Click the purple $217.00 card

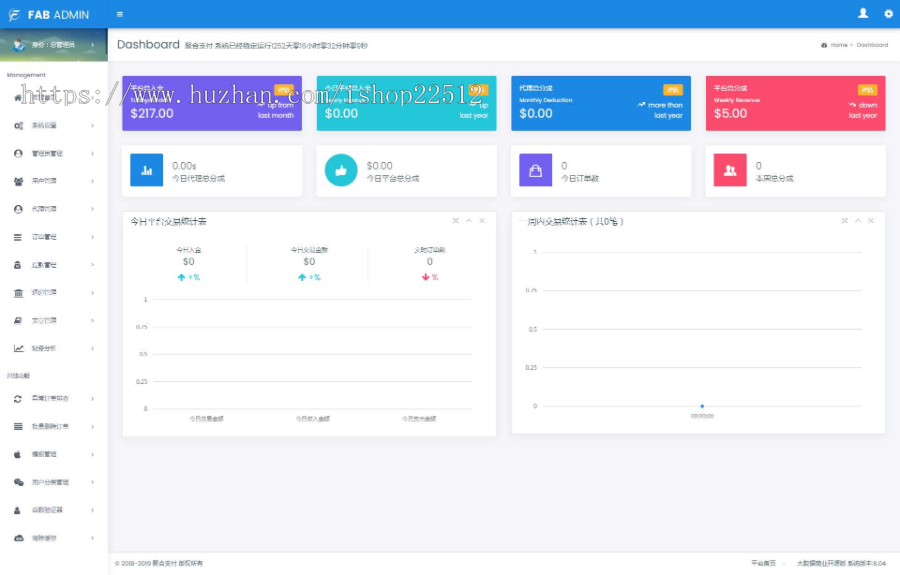coord(212,103)
